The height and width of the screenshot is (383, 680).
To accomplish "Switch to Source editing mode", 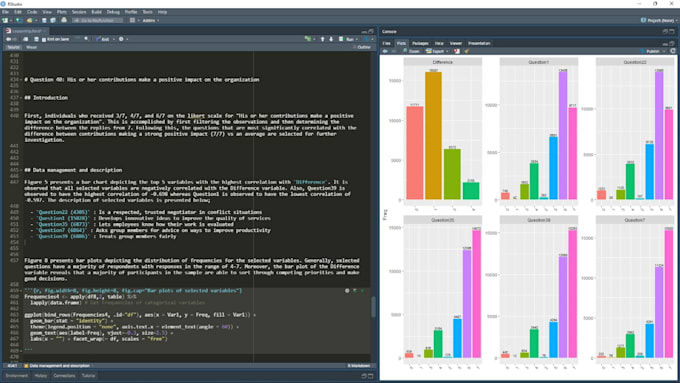I will [x=13, y=47].
